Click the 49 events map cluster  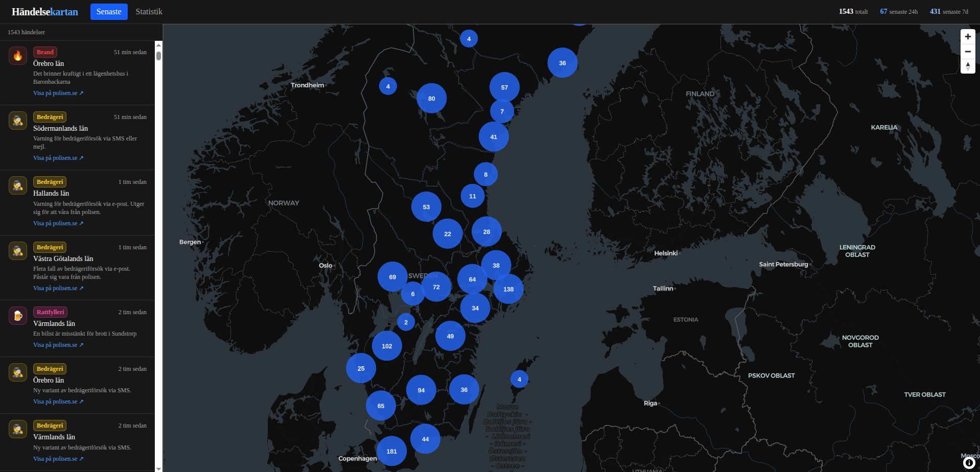pyautogui.click(x=450, y=336)
